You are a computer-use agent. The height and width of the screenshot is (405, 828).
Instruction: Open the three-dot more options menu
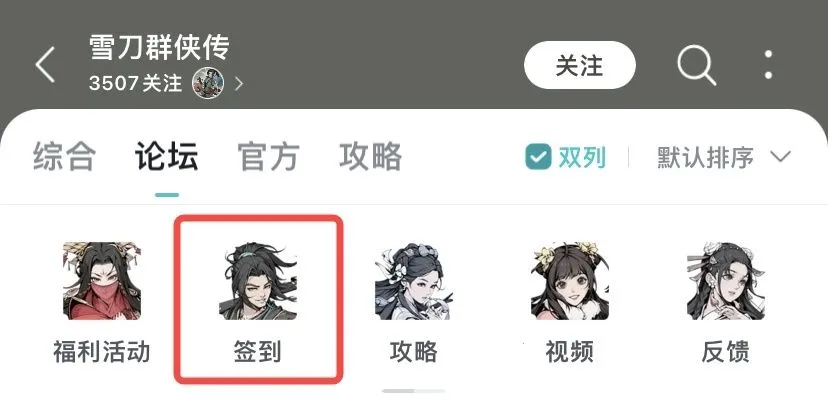[x=768, y=65]
